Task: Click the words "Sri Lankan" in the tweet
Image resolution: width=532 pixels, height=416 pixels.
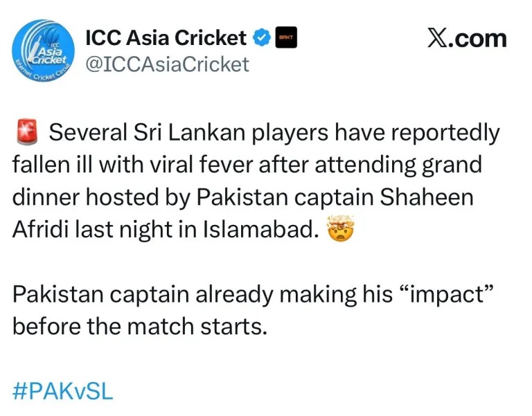Action: coord(183,132)
